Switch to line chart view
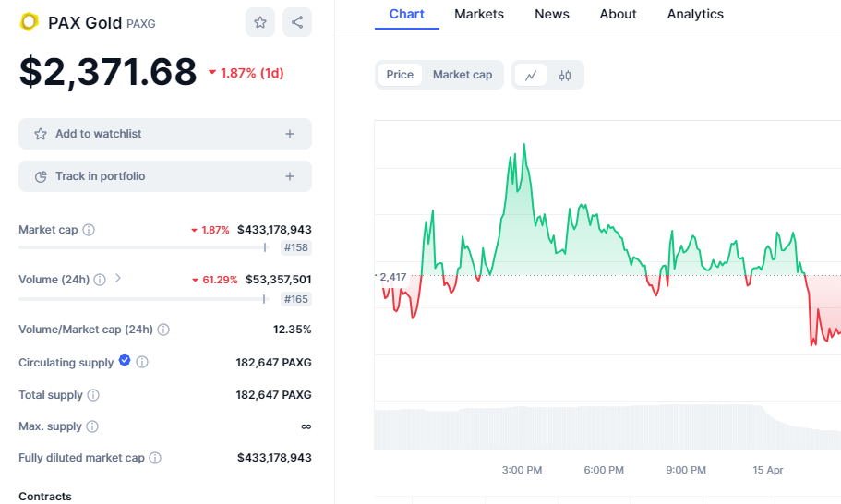The width and height of the screenshot is (841, 504). (531, 75)
